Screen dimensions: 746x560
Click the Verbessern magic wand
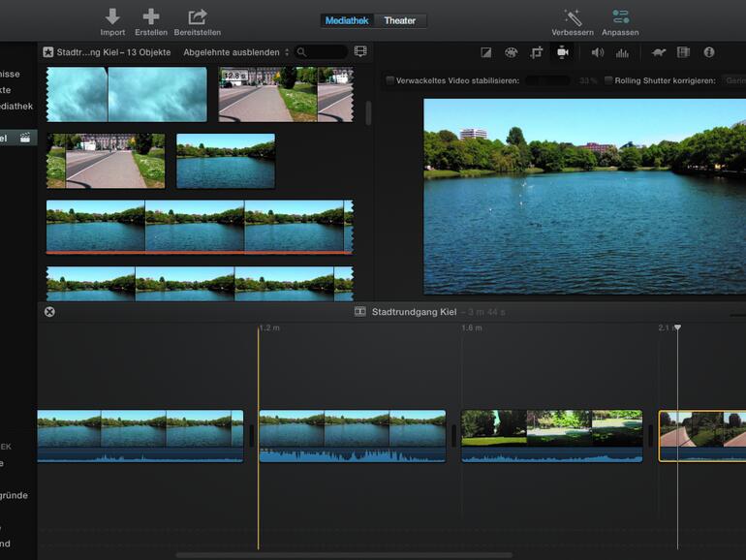pos(573,16)
